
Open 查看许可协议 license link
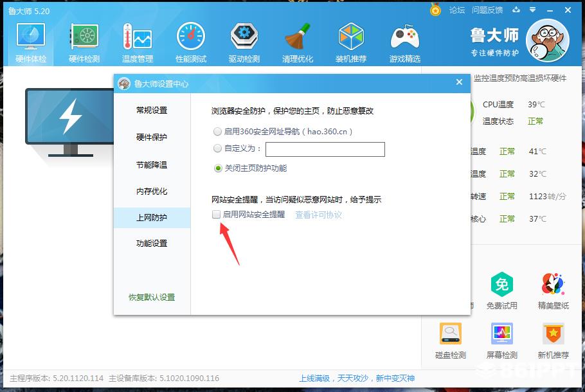tap(319, 215)
